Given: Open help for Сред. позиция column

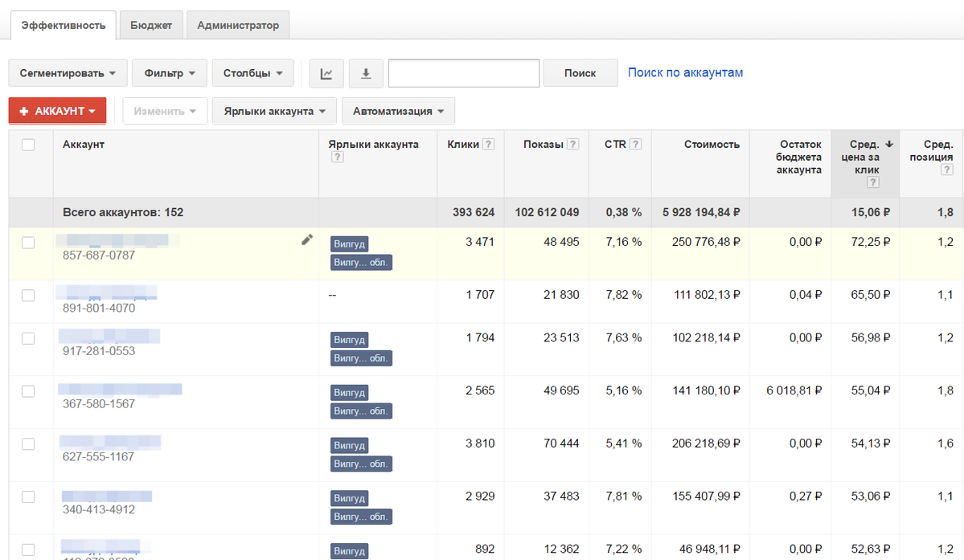Looking at the screenshot, I should [946, 170].
